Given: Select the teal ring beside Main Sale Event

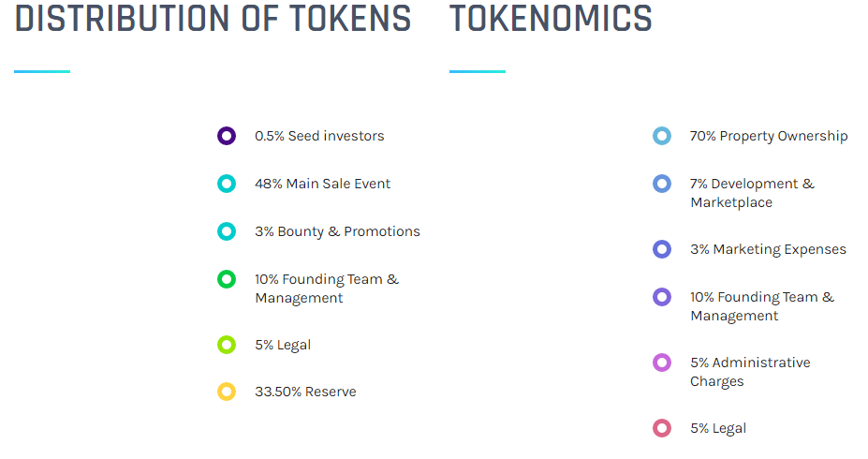Looking at the screenshot, I should (x=227, y=184).
